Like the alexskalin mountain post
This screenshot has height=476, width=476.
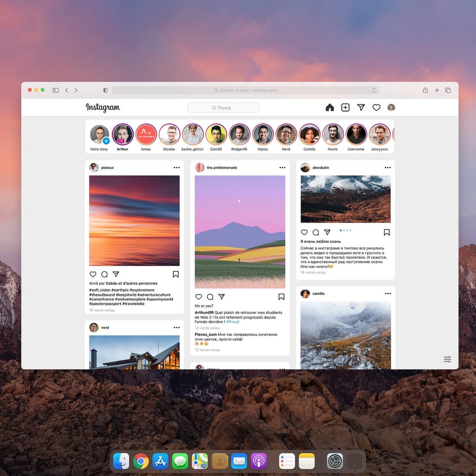click(304, 232)
